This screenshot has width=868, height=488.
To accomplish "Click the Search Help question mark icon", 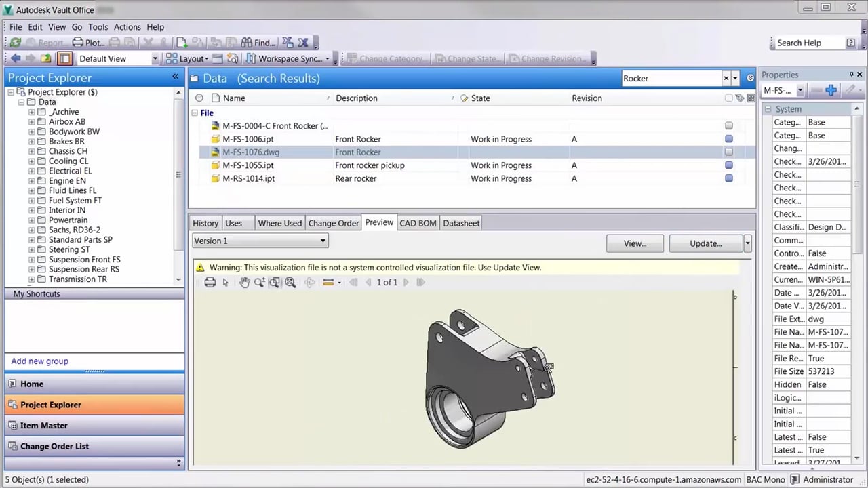I will 850,43.
